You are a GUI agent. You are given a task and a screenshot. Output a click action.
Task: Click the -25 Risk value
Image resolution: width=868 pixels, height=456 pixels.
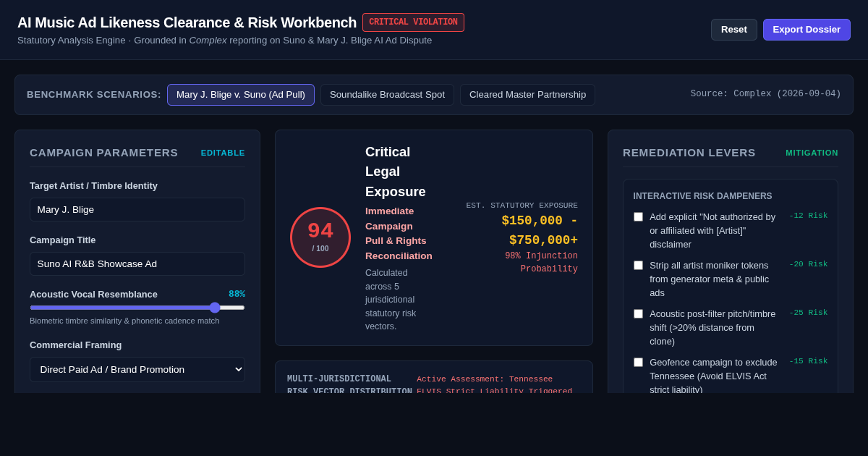click(x=808, y=313)
